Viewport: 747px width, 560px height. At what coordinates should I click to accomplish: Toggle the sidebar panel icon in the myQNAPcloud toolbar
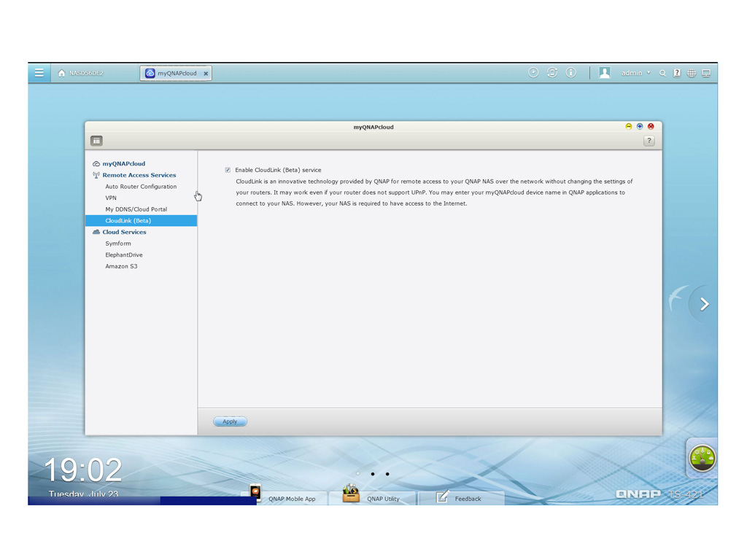pyautogui.click(x=97, y=141)
